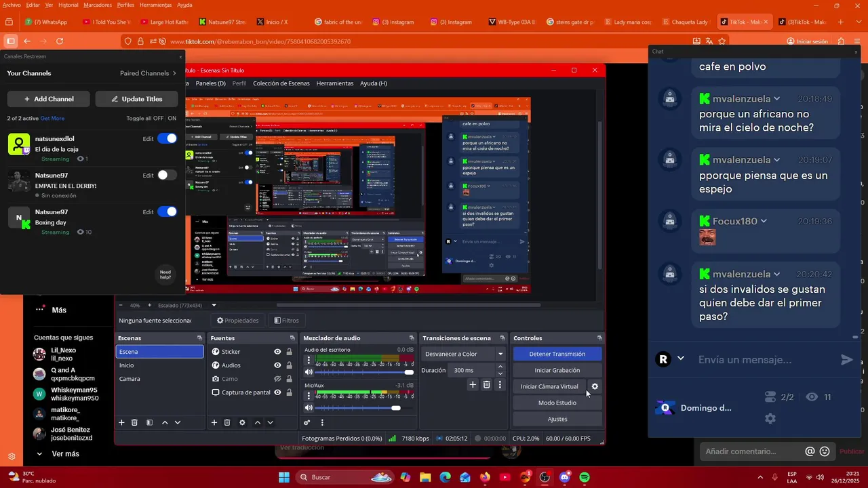
Task: Mute the Mic/Aux speaker icon
Action: pyautogui.click(x=309, y=407)
